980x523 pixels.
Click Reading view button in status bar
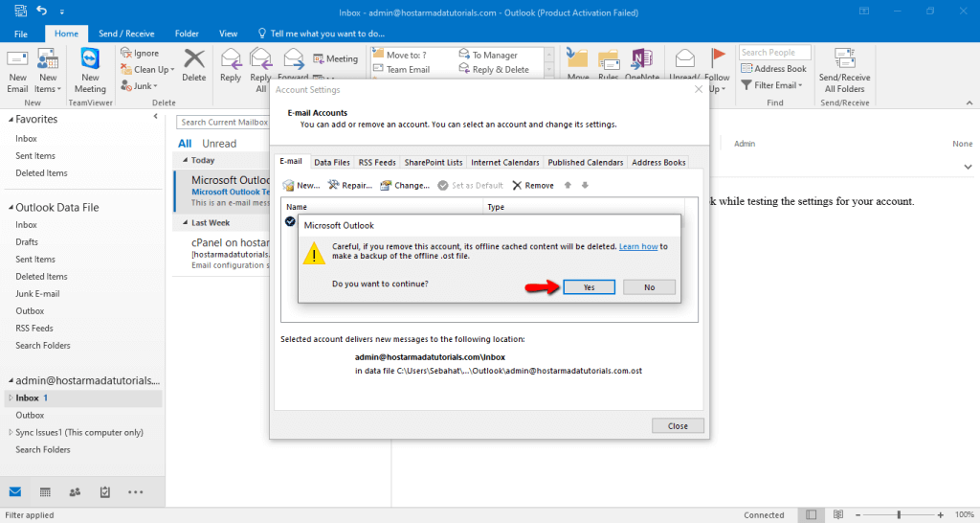click(x=838, y=514)
